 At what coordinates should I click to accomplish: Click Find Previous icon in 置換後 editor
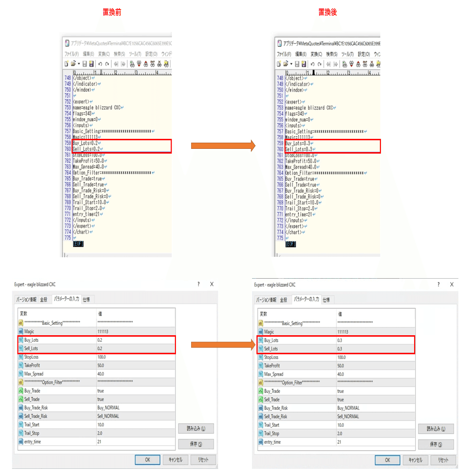point(358,64)
